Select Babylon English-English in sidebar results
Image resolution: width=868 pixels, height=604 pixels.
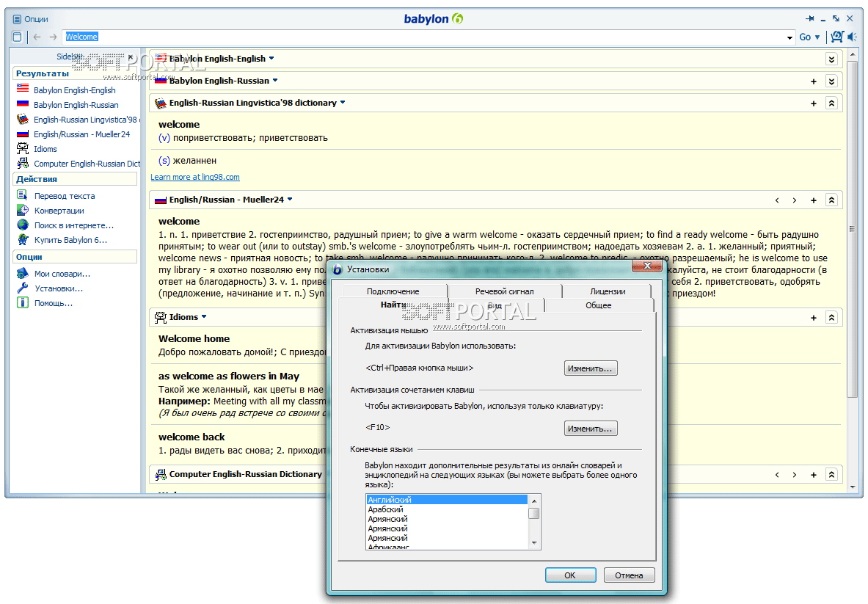pos(74,90)
